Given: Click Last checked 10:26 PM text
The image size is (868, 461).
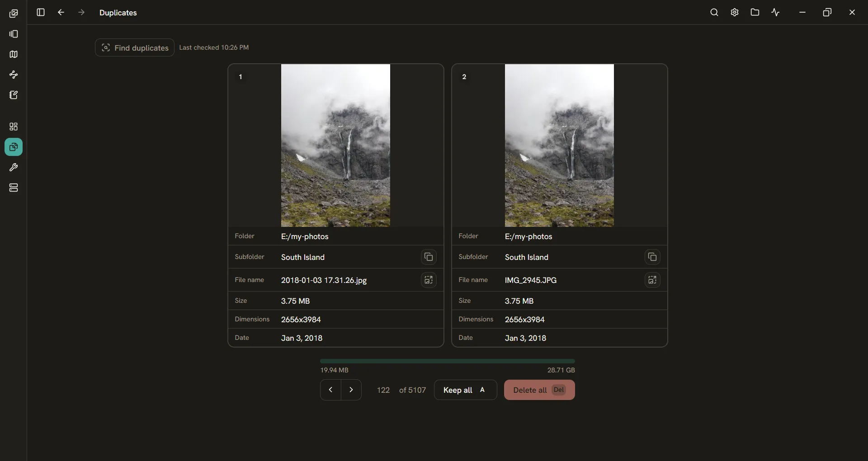Looking at the screenshot, I should pyautogui.click(x=214, y=47).
